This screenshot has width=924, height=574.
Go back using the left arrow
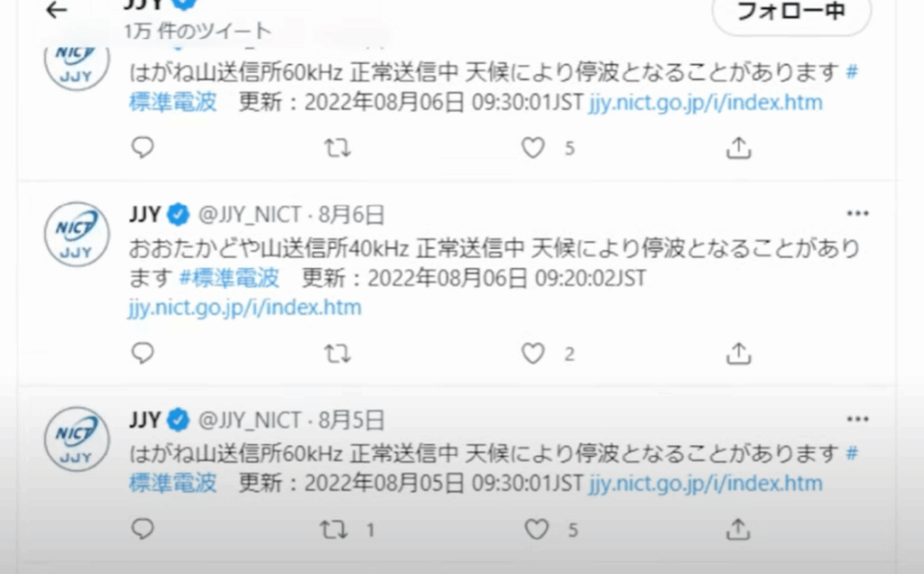pos(57,9)
